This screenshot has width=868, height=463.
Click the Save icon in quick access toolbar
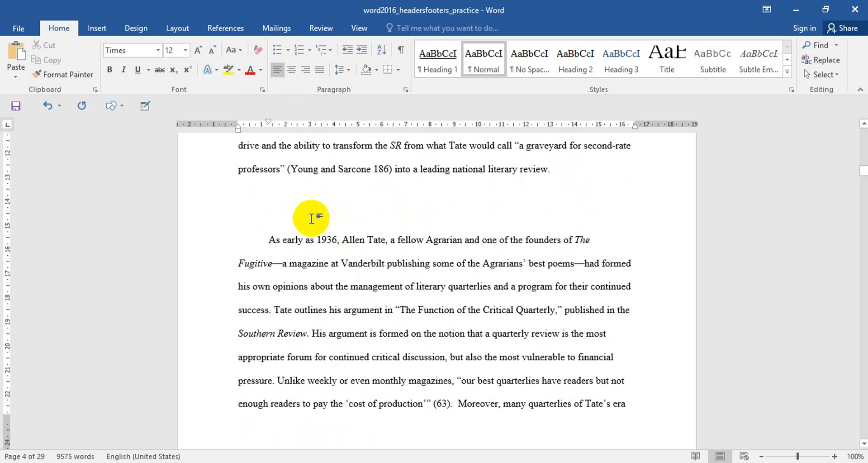[16, 106]
